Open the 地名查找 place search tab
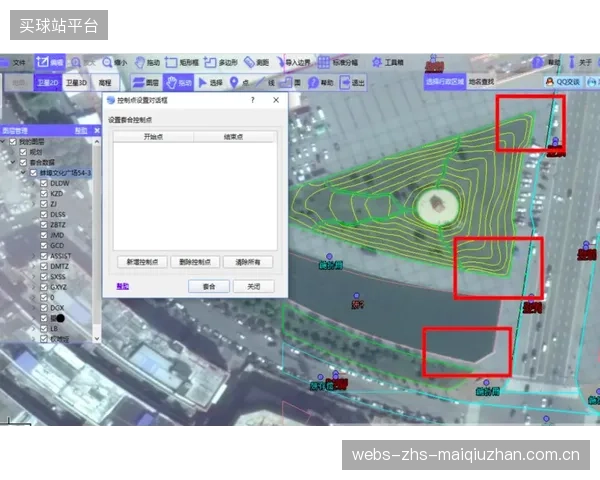This screenshot has height=480, width=600. coord(481,82)
